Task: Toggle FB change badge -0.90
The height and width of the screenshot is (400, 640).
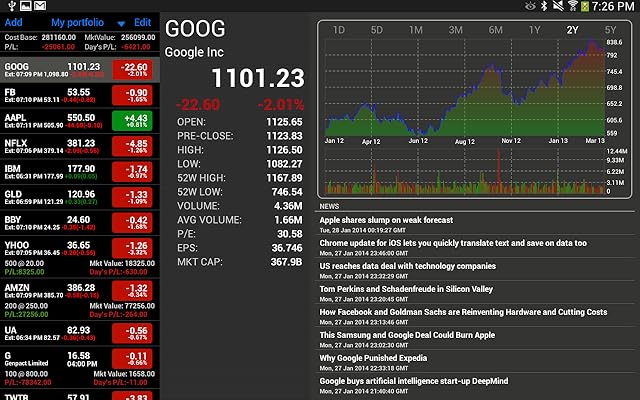Action: (132, 96)
